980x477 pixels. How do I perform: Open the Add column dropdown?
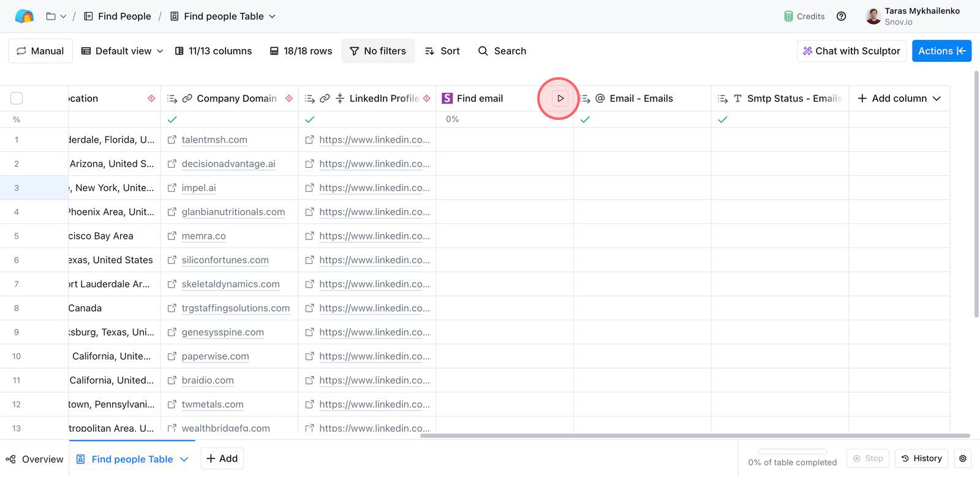(899, 98)
